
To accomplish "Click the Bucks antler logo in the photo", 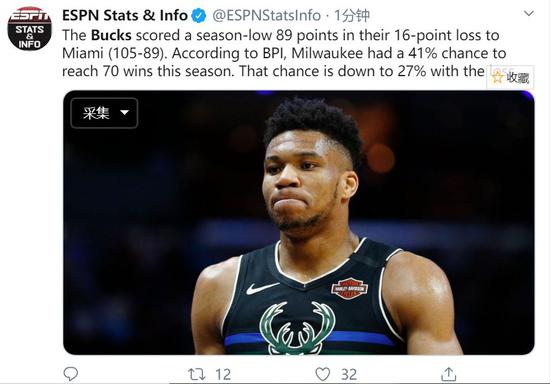I will (297, 328).
